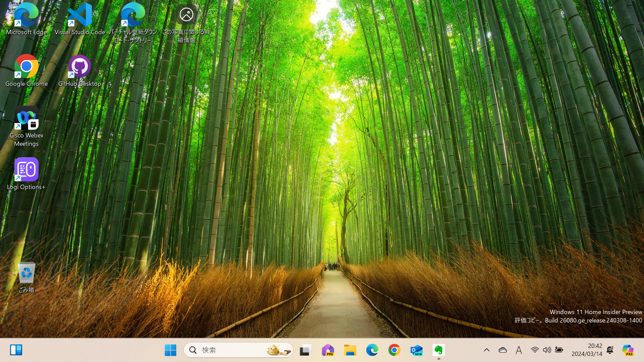Expand the hidden system tray icons
The image size is (644, 362).
pyautogui.click(x=486, y=350)
